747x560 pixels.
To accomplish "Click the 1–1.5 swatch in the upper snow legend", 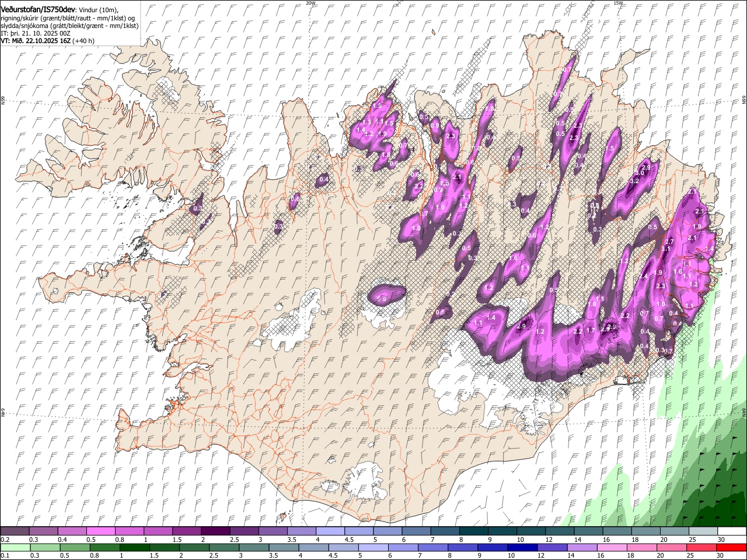I will tap(158, 531).
